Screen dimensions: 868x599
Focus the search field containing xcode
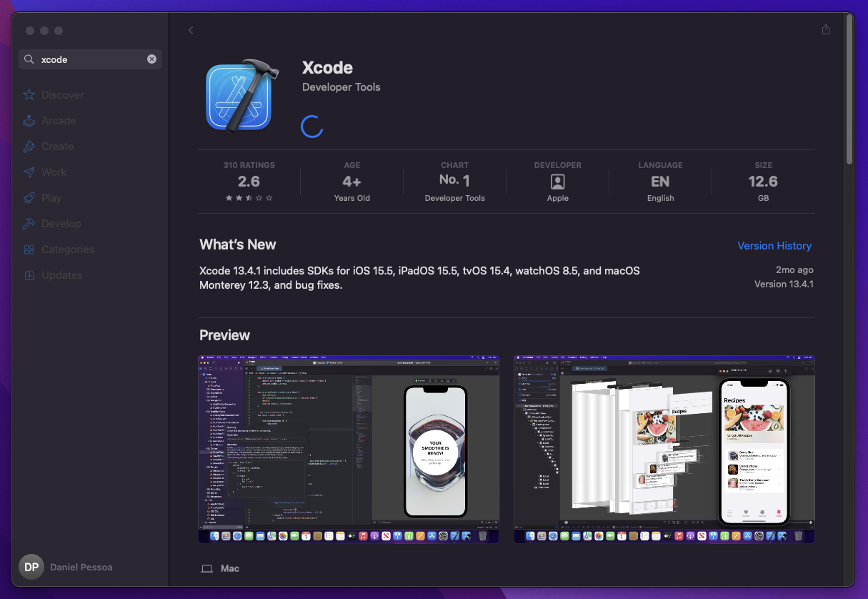90,59
